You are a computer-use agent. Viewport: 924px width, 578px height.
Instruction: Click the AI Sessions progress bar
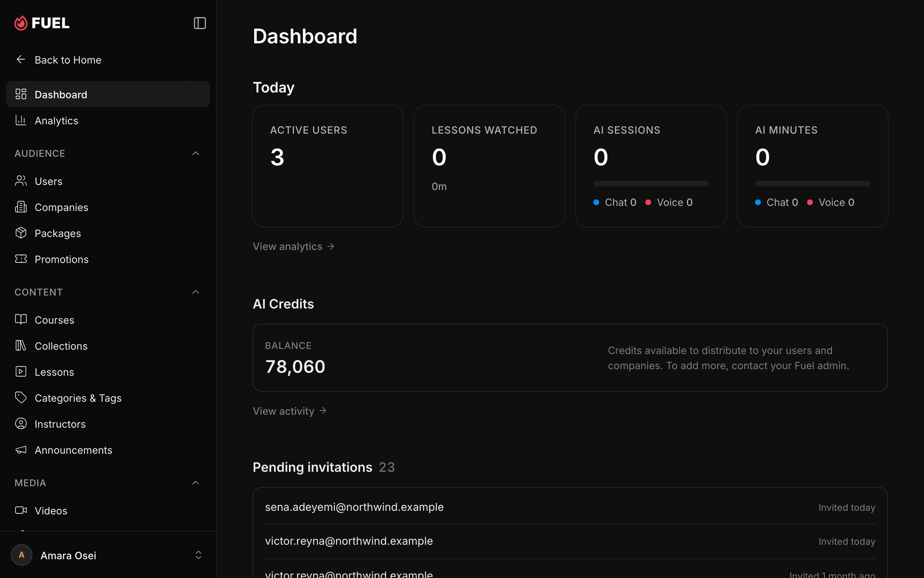[651, 183]
